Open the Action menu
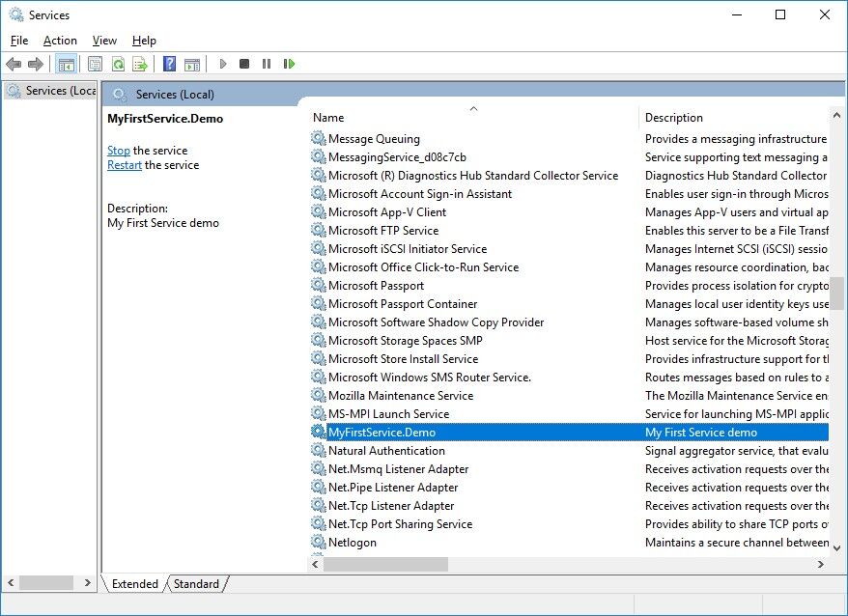 click(x=60, y=40)
